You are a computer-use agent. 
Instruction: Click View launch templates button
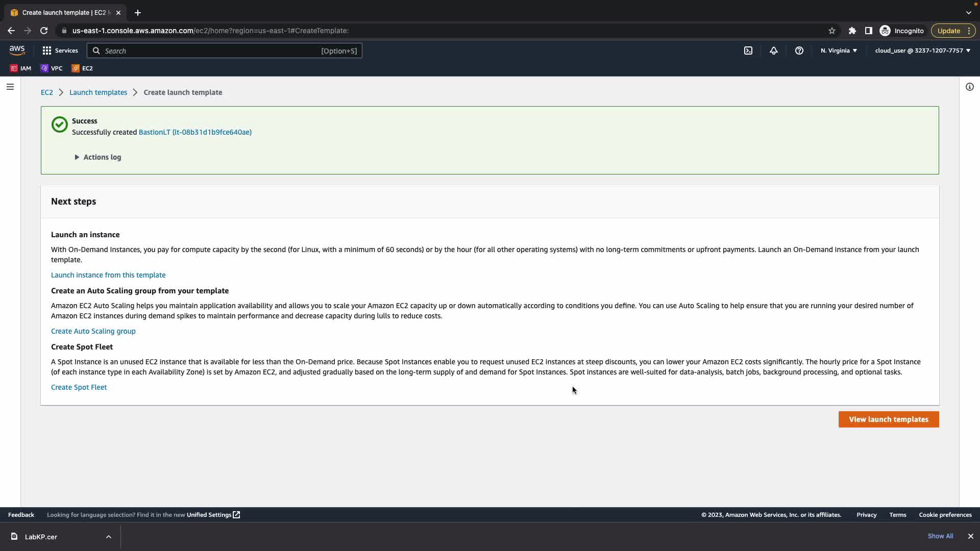point(888,419)
